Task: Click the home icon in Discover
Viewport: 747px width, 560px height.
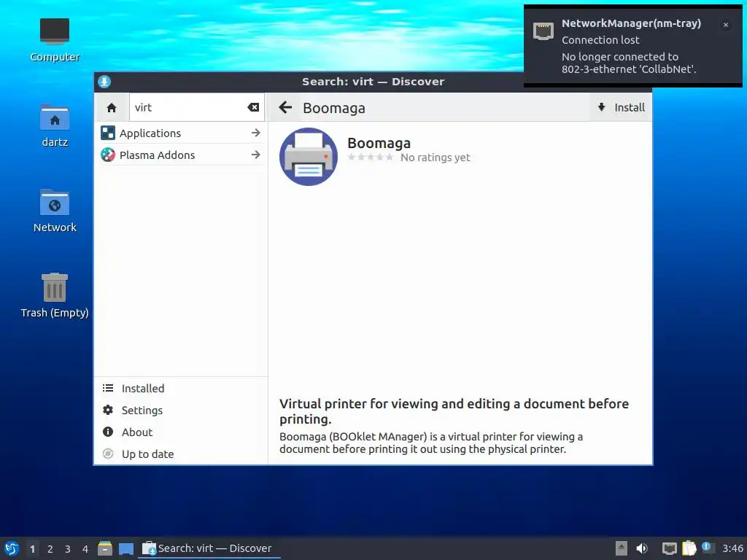Action: [x=112, y=108]
